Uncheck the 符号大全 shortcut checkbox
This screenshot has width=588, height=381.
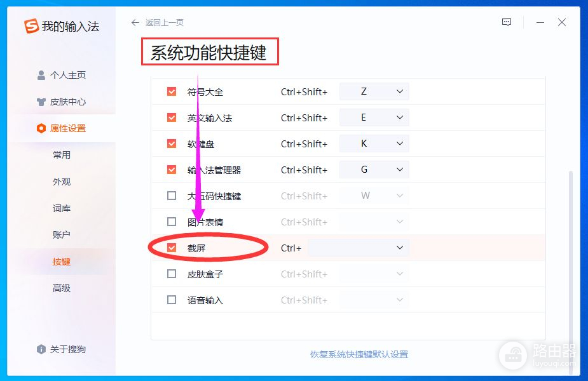pos(172,92)
